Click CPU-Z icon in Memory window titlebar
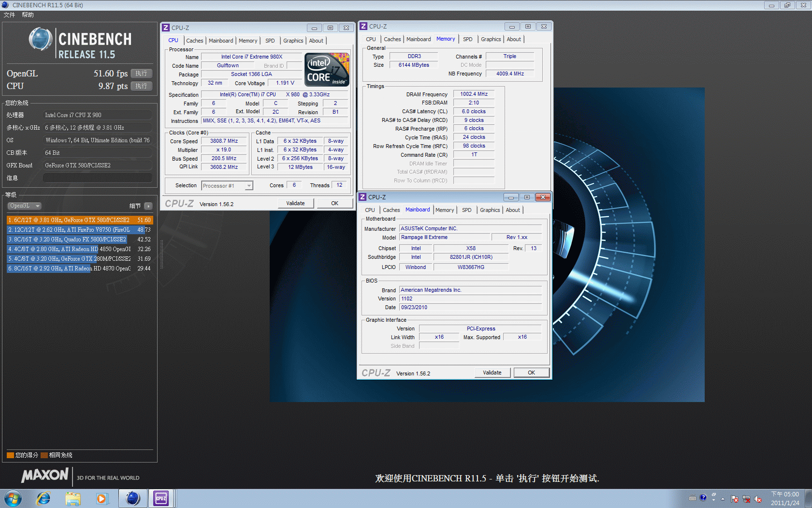The image size is (812, 508). click(363, 26)
